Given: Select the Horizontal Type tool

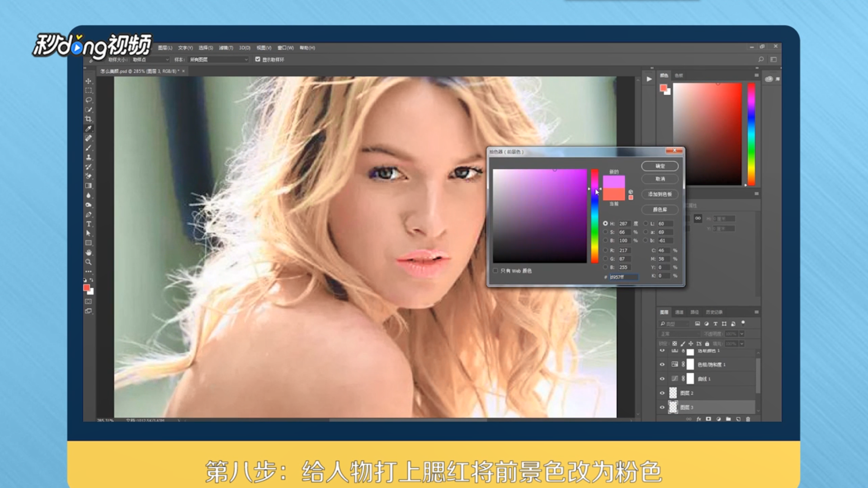Looking at the screenshot, I should click(89, 224).
